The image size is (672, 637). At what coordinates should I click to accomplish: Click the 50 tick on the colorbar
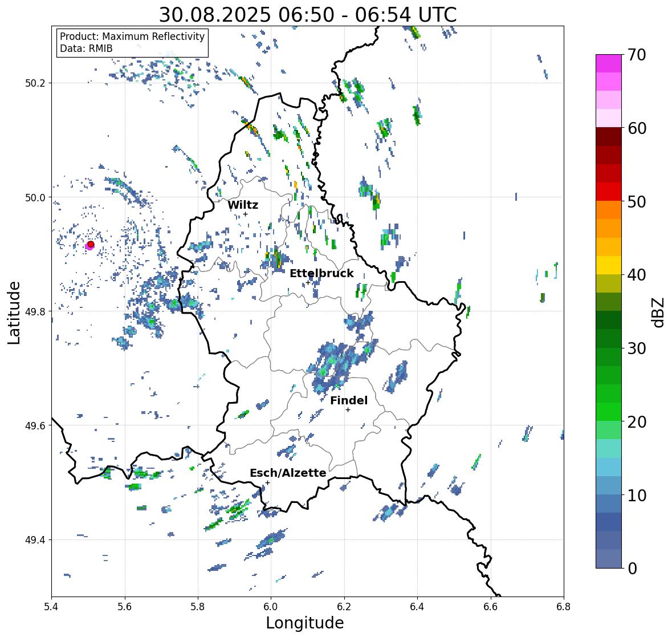point(637,201)
